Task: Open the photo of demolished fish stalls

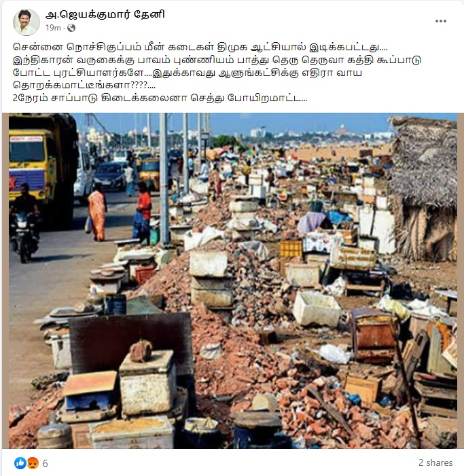Action: click(x=232, y=281)
